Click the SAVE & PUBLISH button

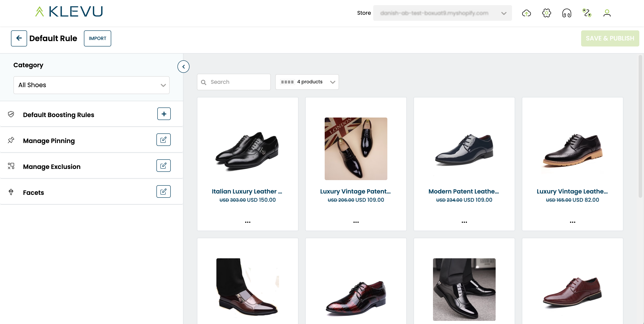click(610, 38)
